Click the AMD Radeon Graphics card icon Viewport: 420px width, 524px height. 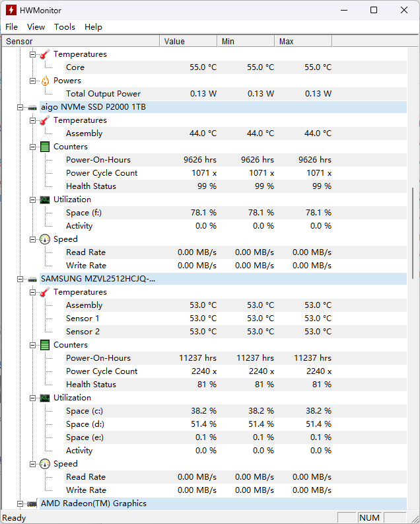coord(32,504)
